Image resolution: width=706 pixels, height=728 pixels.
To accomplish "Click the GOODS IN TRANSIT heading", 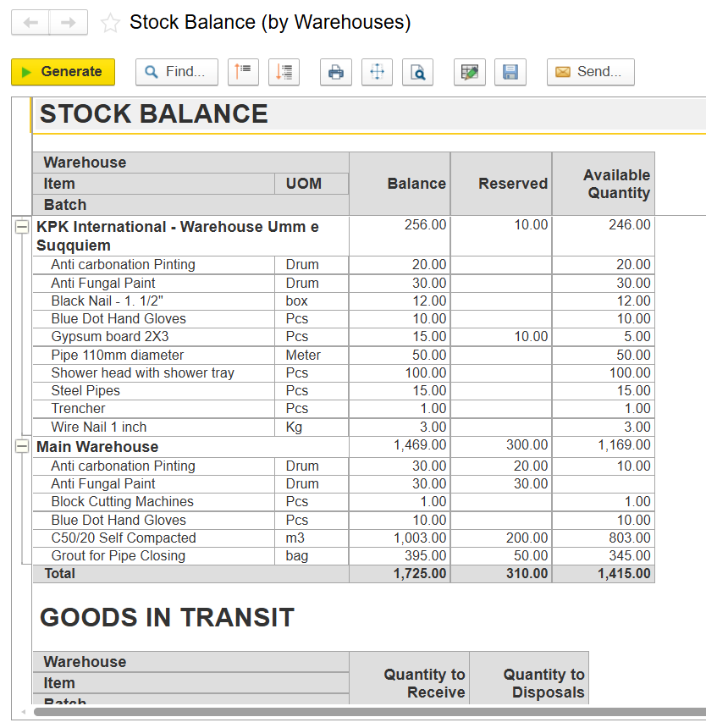I will click(x=167, y=617).
